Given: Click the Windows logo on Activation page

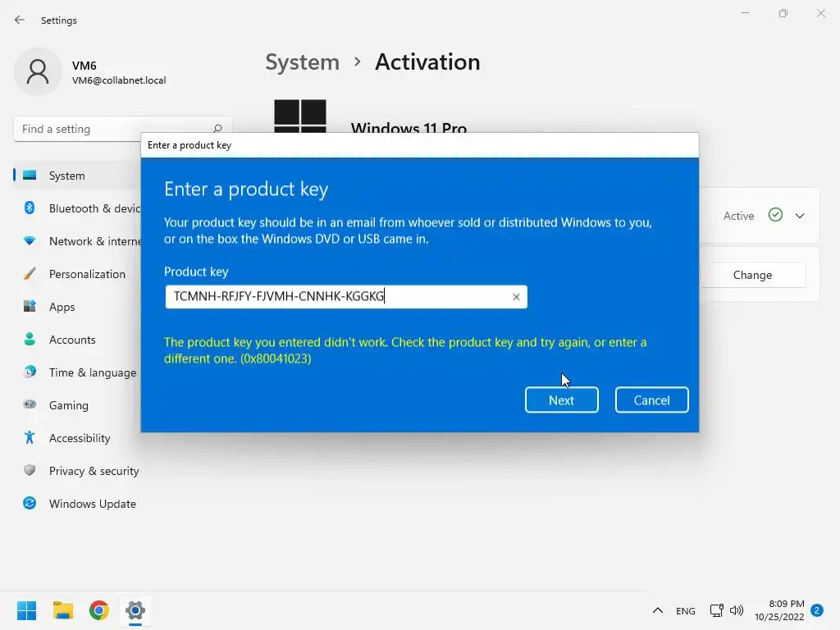Looking at the screenshot, I should (300, 116).
